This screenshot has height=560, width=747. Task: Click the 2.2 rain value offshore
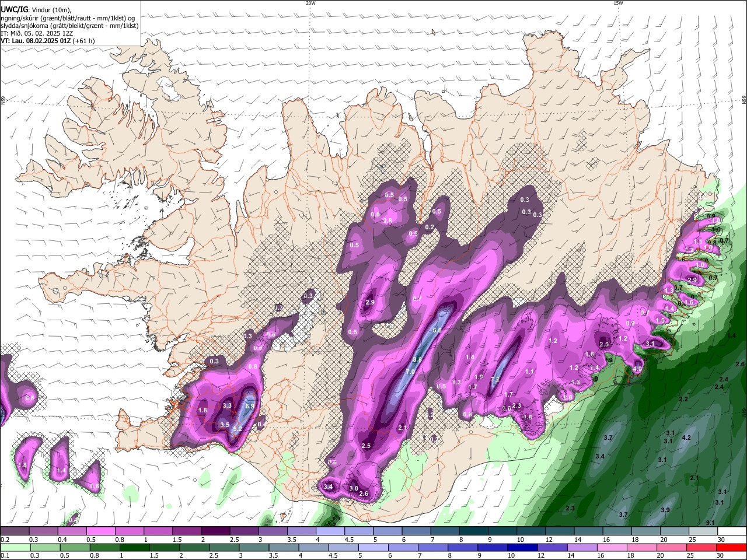coord(683,400)
